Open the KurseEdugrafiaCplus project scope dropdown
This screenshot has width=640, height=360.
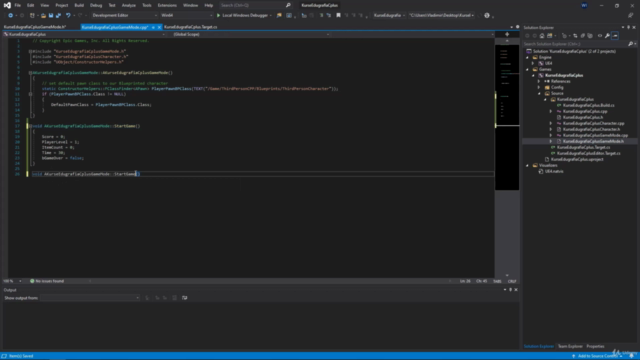84,35
